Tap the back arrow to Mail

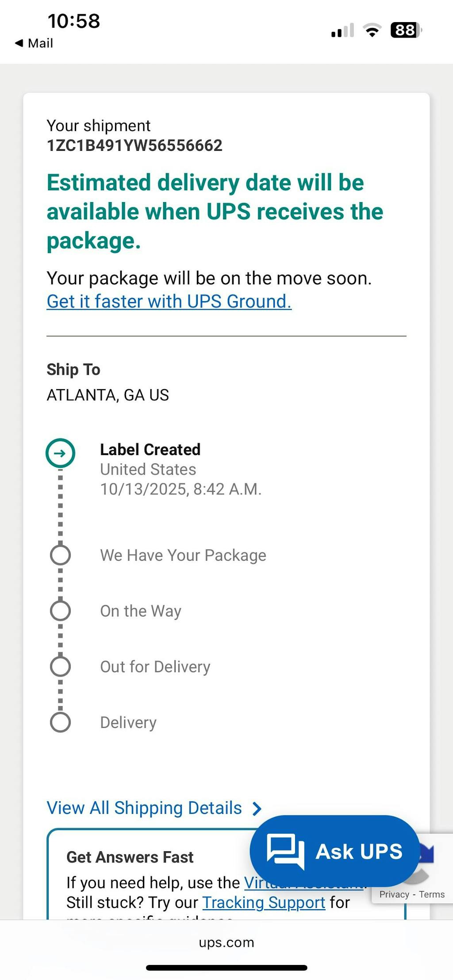pyautogui.click(x=19, y=43)
